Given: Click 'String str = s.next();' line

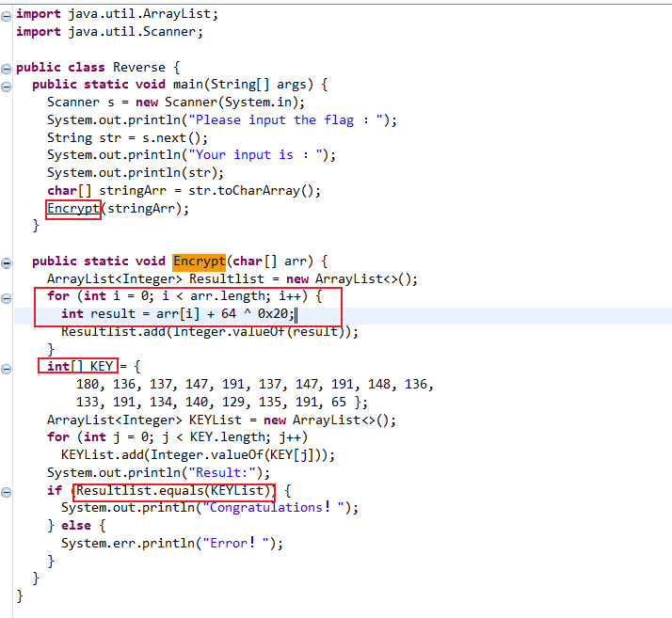Looking at the screenshot, I should 127,138.
